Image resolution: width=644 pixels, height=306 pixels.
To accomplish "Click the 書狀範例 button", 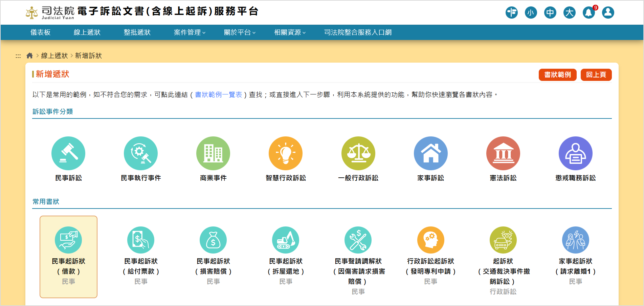I will (557, 75).
